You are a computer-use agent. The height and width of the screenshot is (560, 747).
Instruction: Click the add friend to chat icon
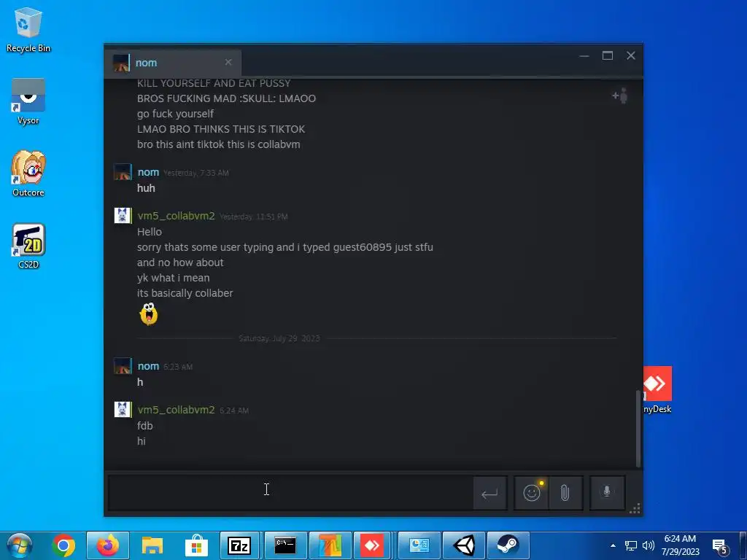click(x=620, y=96)
